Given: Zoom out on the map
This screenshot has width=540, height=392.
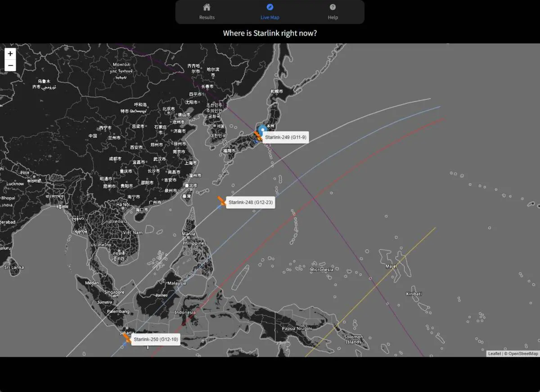Looking at the screenshot, I should pos(10,66).
